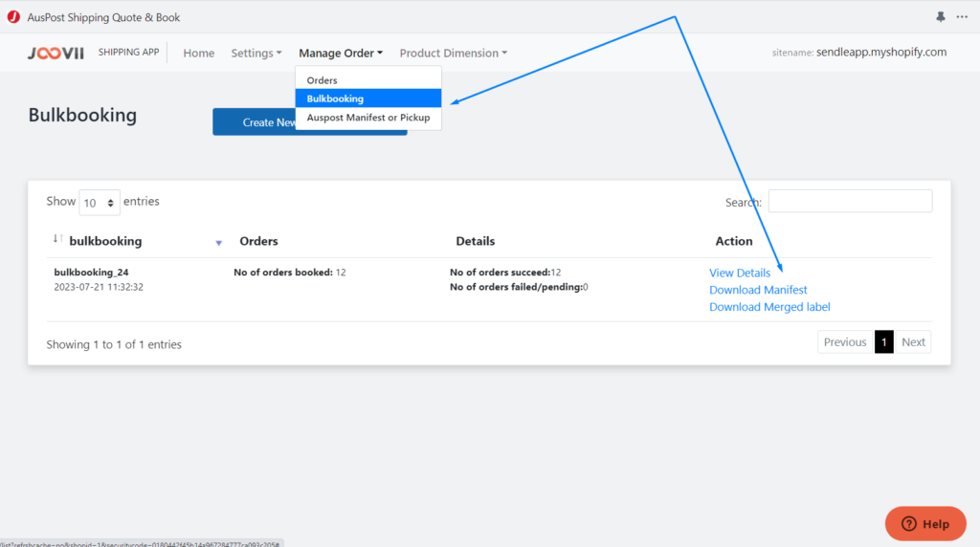Image resolution: width=980 pixels, height=547 pixels.
Task: Click the Joovii logo
Action: [x=56, y=54]
